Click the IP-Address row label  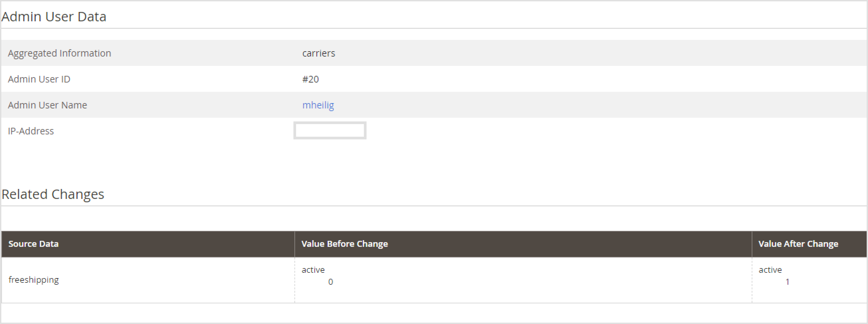[x=31, y=131]
